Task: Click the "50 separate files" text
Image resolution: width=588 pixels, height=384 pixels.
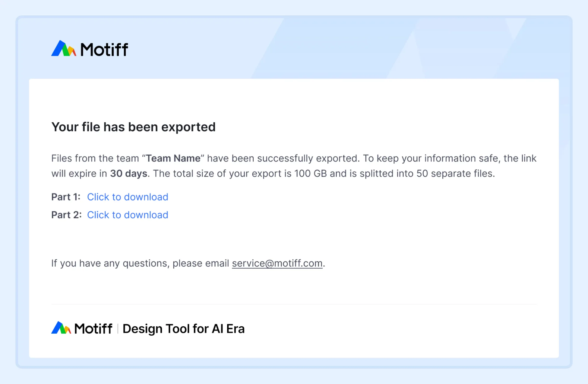Action: [454, 174]
